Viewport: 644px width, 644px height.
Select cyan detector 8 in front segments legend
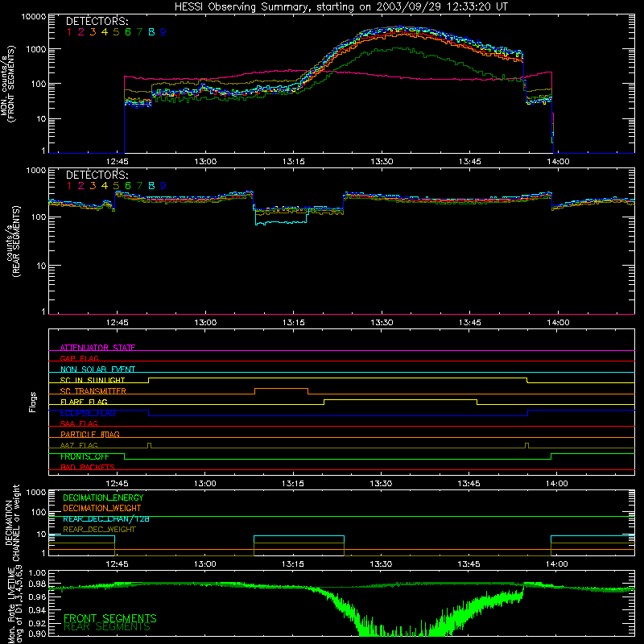pos(151,32)
